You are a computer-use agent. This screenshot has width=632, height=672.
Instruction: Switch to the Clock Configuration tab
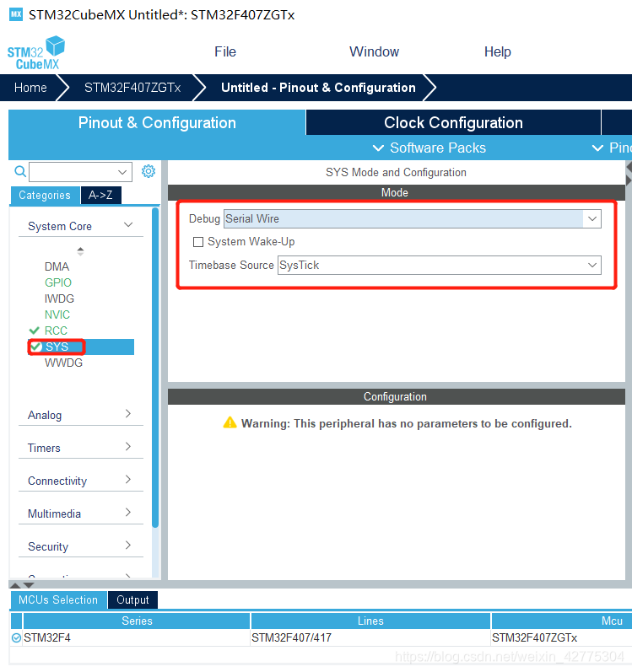[453, 122]
